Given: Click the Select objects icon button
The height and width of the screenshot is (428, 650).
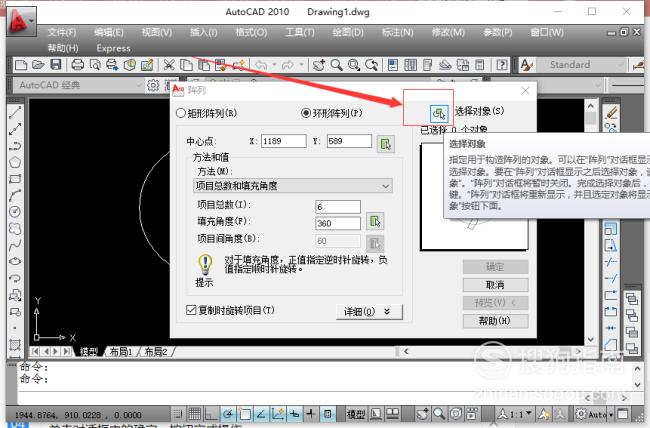Looking at the screenshot, I should (x=439, y=113).
